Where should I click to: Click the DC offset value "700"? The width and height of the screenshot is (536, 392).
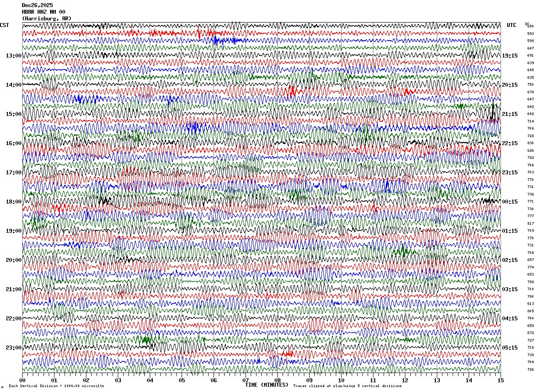(x=530, y=319)
